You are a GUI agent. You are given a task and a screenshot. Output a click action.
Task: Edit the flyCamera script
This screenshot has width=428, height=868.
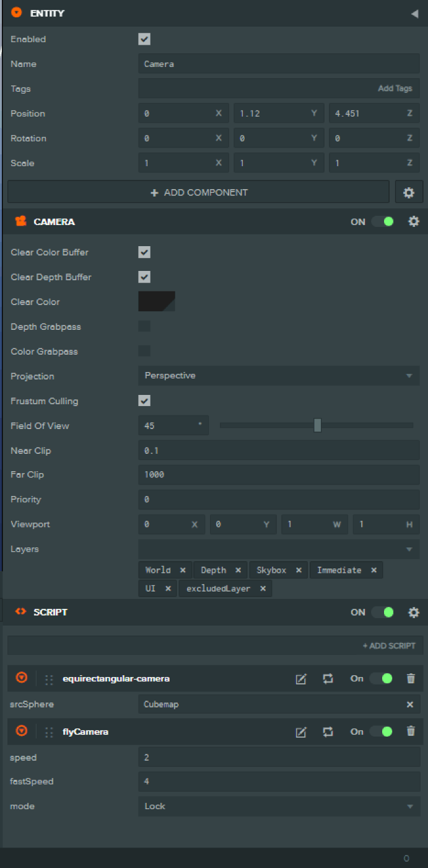(301, 732)
